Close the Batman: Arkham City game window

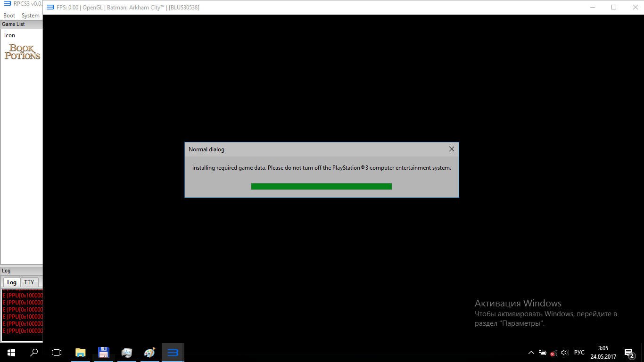635,7
